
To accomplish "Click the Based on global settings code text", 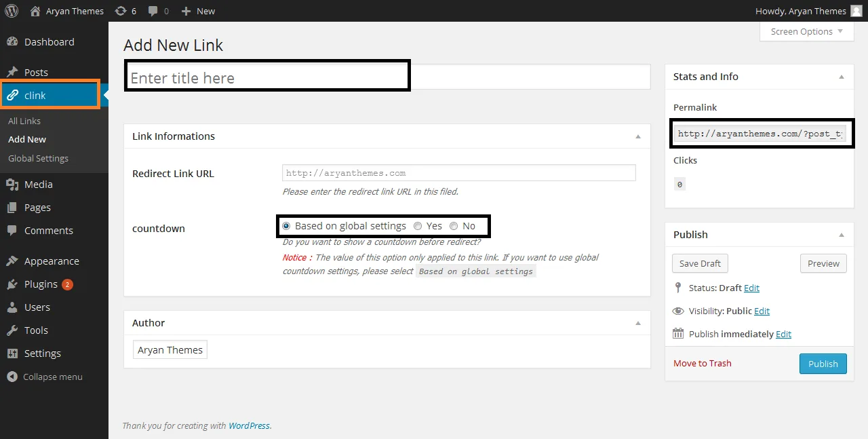I will [x=475, y=271].
